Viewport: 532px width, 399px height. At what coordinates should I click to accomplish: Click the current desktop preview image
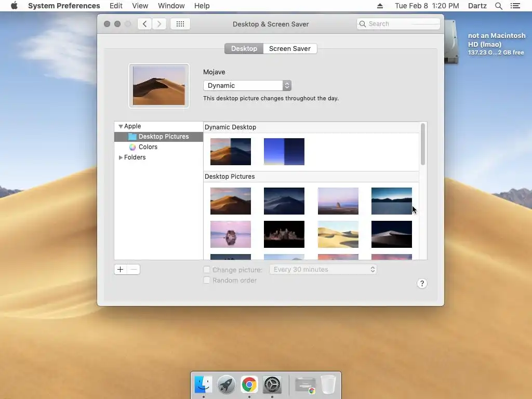pyautogui.click(x=159, y=86)
